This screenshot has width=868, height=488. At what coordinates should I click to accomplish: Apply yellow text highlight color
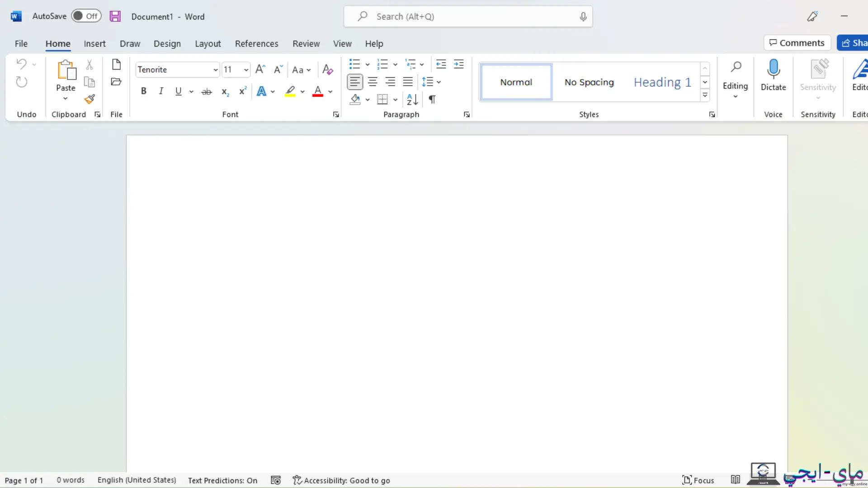point(290,92)
